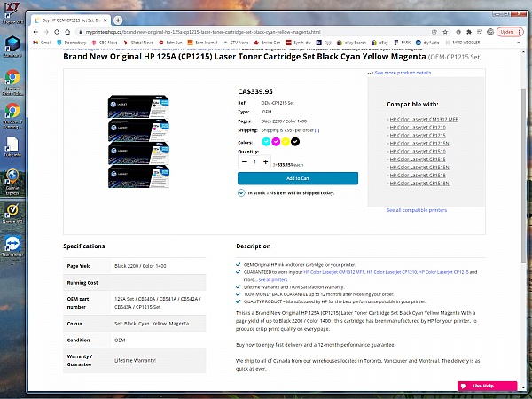
Task: Click the yellow colour swatch
Action: 286,142
